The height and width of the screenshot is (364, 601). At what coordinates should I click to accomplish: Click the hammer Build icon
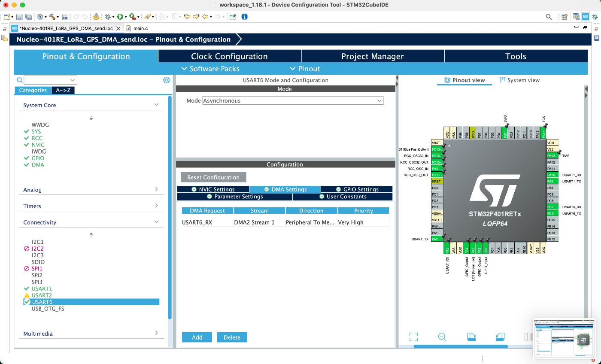52,17
